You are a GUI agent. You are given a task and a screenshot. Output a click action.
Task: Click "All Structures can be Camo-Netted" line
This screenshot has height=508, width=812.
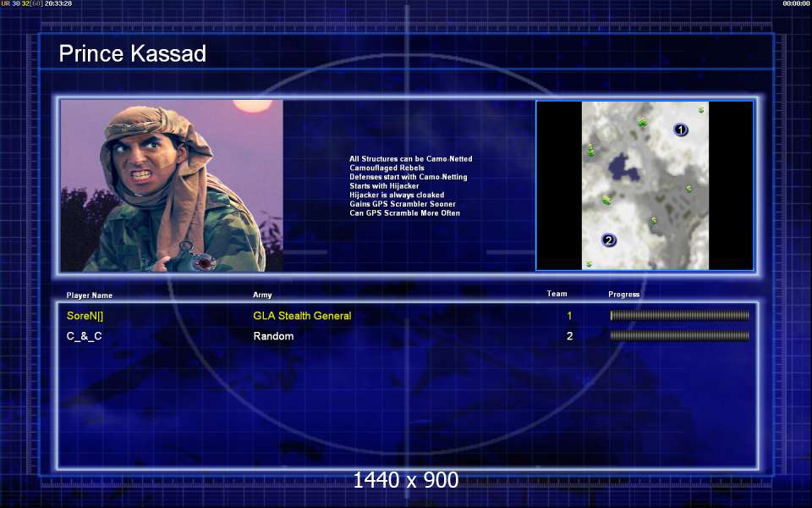point(411,159)
